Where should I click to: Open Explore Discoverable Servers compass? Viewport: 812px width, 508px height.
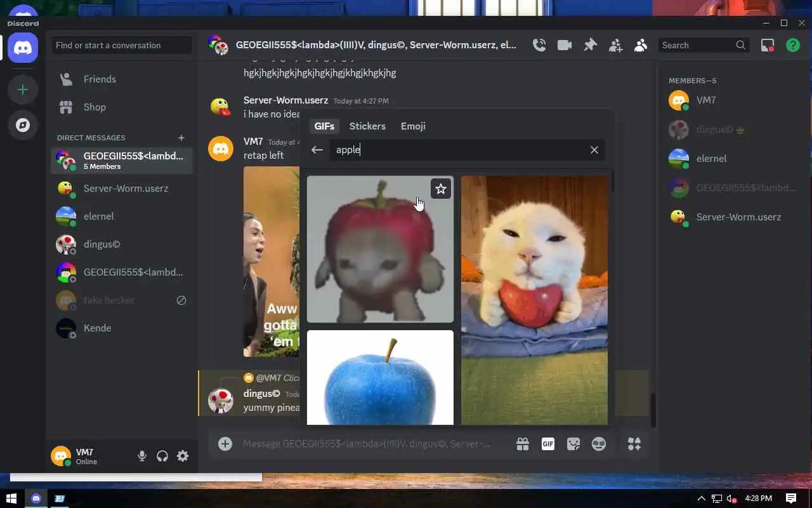pyautogui.click(x=23, y=125)
